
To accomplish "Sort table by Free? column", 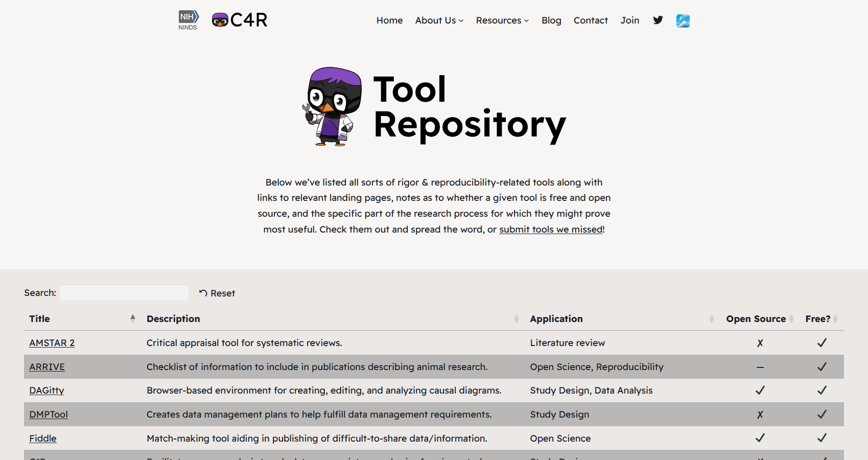I will click(x=822, y=319).
